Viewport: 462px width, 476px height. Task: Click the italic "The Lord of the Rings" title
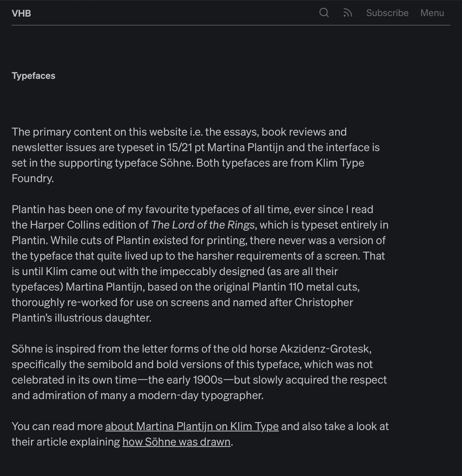tap(203, 225)
